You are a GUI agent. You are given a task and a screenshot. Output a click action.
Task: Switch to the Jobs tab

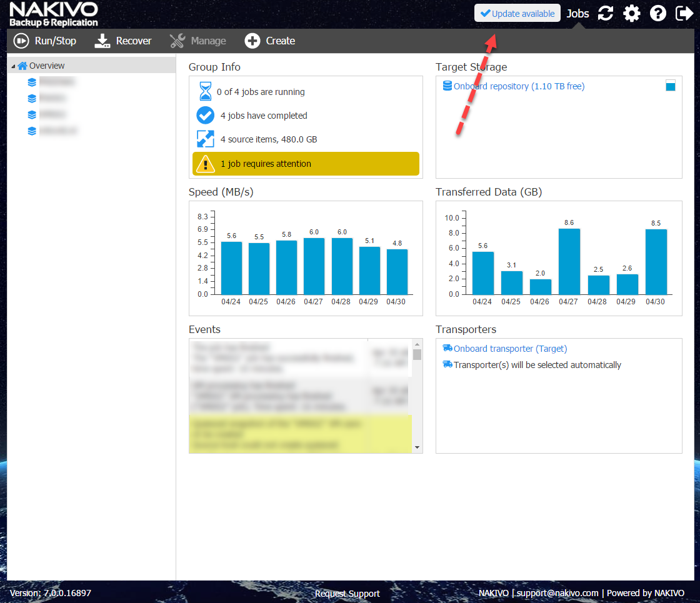coord(577,13)
